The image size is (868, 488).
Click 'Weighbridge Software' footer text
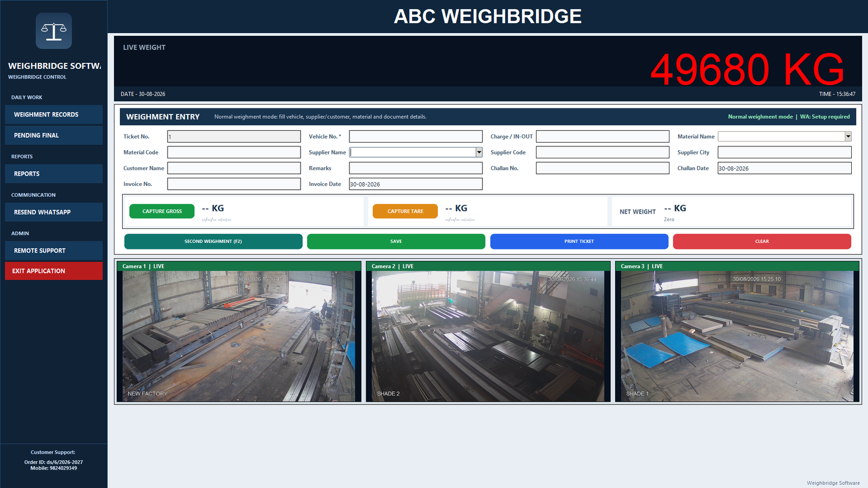coord(833,483)
